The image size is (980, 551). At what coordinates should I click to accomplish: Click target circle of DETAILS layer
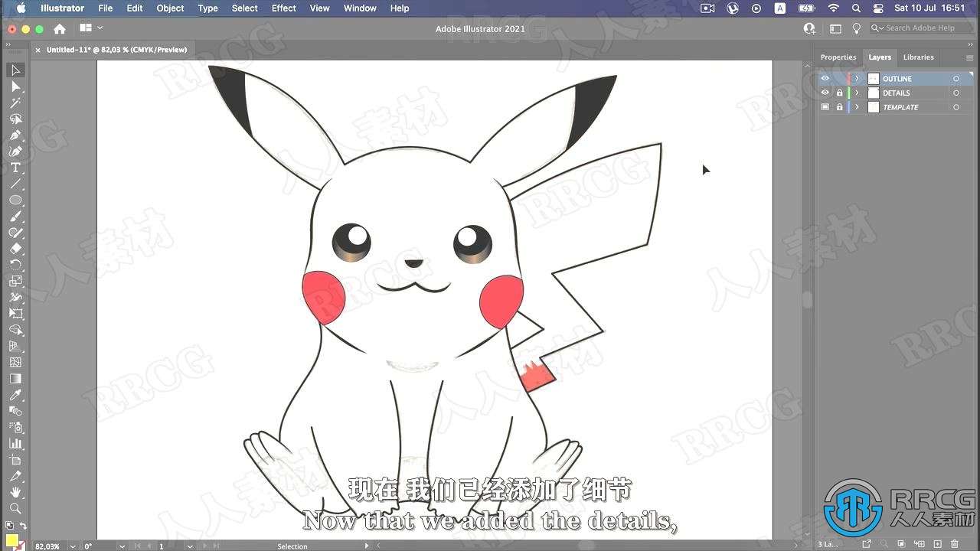pos(956,93)
